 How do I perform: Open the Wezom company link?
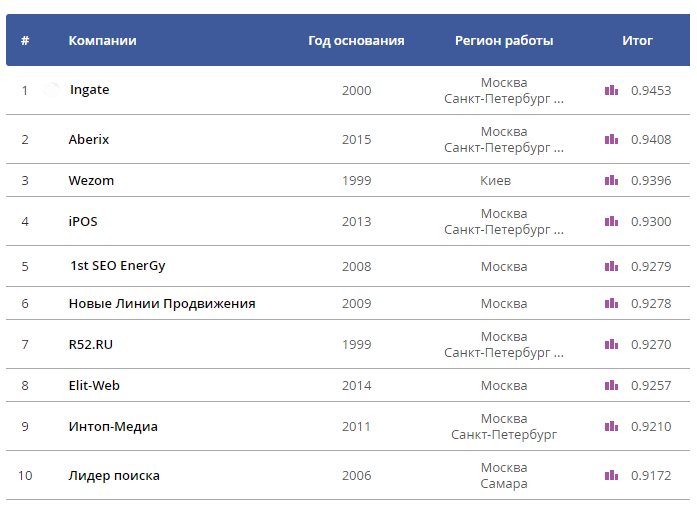[x=91, y=180]
